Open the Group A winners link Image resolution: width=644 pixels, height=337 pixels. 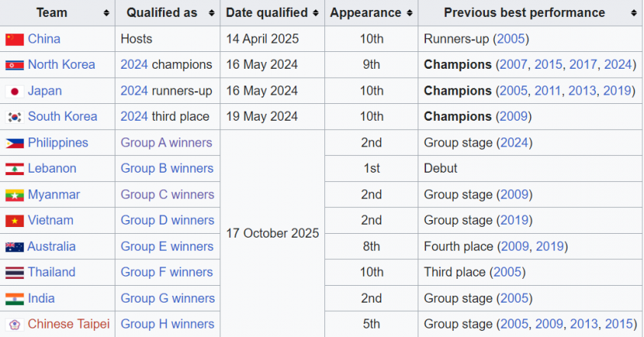[x=168, y=143]
